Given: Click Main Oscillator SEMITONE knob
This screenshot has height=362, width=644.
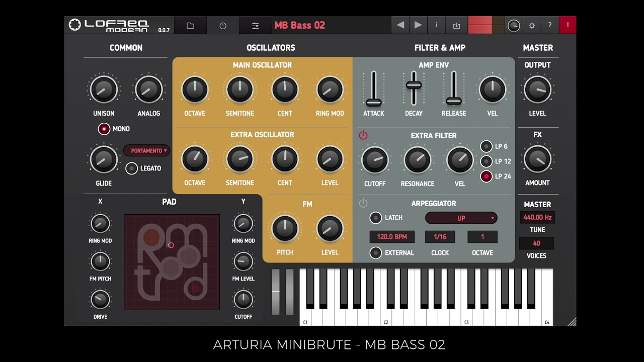Looking at the screenshot, I should point(240,90).
